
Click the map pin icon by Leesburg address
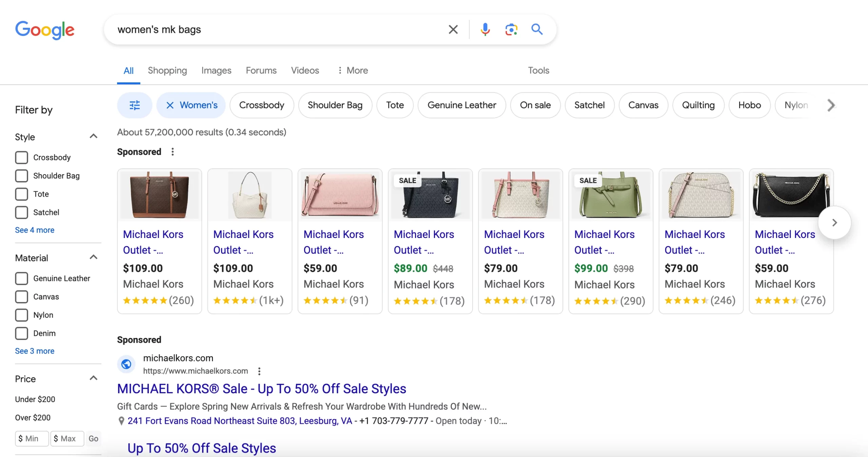pos(121,421)
